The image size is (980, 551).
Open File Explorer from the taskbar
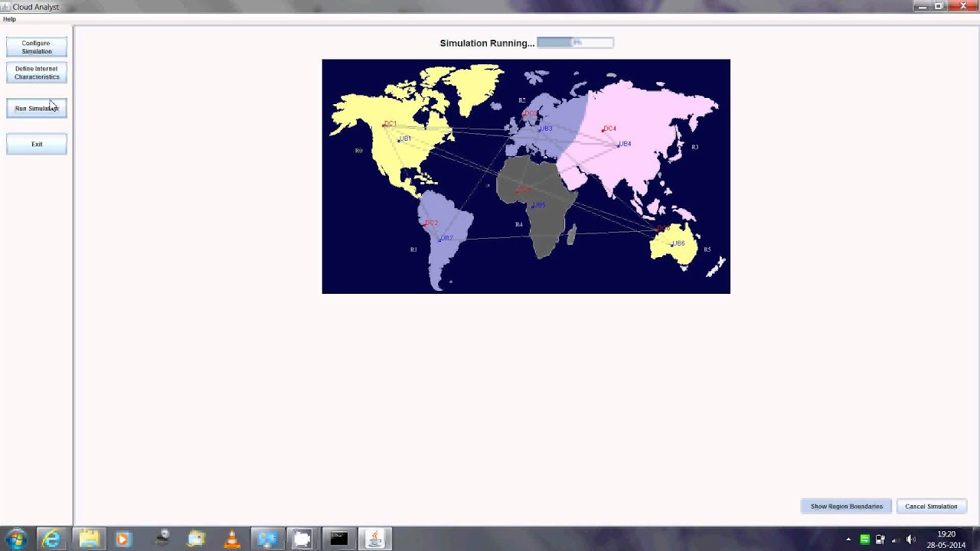(88, 539)
